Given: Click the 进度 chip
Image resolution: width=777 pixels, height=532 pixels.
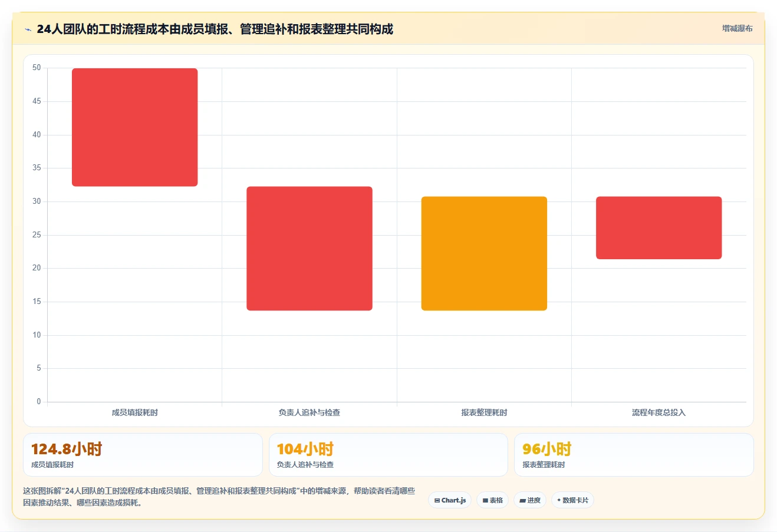Looking at the screenshot, I should (530, 500).
